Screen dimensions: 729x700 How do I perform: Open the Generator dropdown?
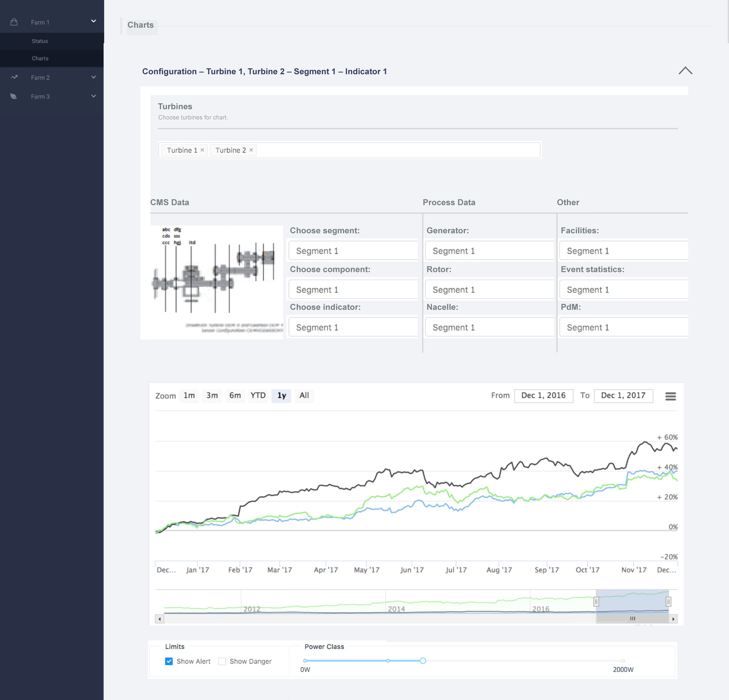[x=489, y=251]
